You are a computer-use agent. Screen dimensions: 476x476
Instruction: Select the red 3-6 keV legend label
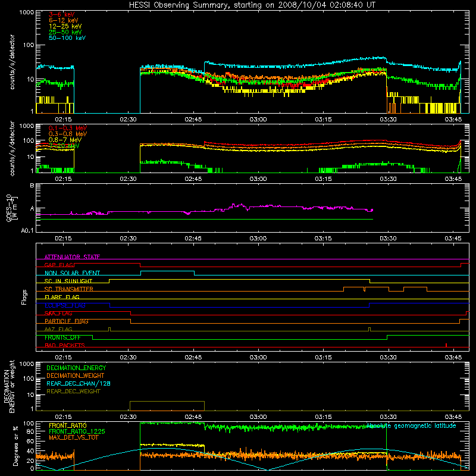pyautogui.click(x=61, y=14)
